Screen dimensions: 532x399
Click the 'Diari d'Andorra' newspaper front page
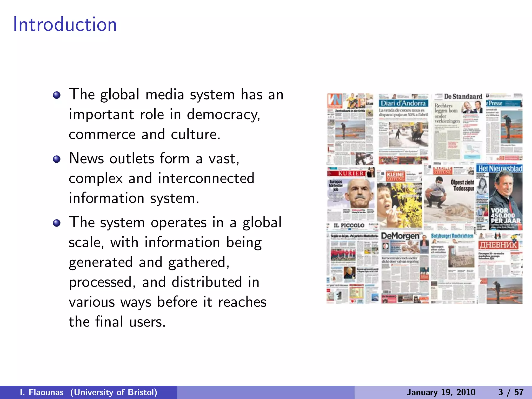[x=403, y=129]
